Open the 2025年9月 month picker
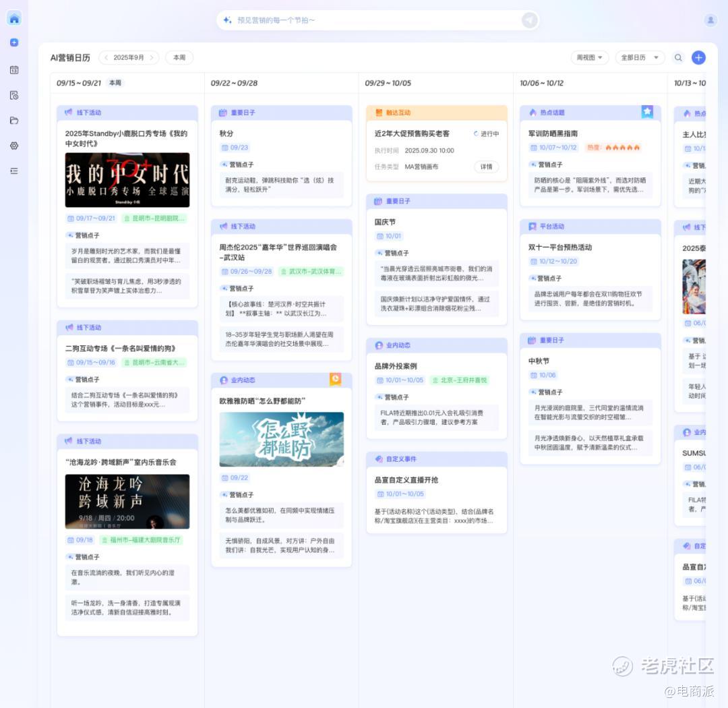 [x=129, y=57]
